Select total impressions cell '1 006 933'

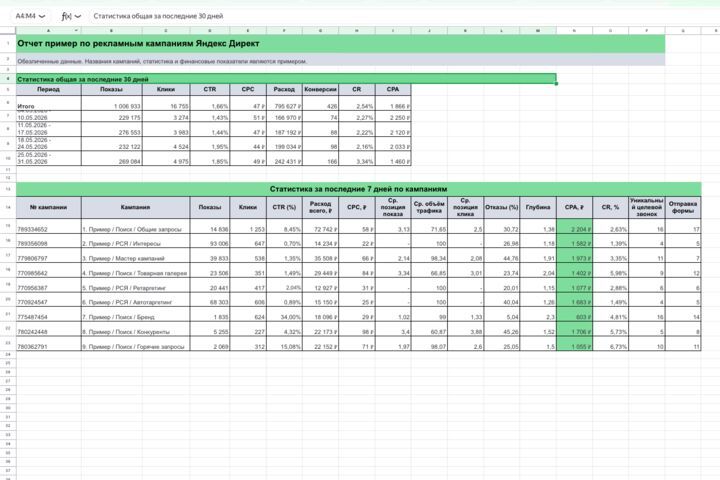pyautogui.click(x=112, y=103)
